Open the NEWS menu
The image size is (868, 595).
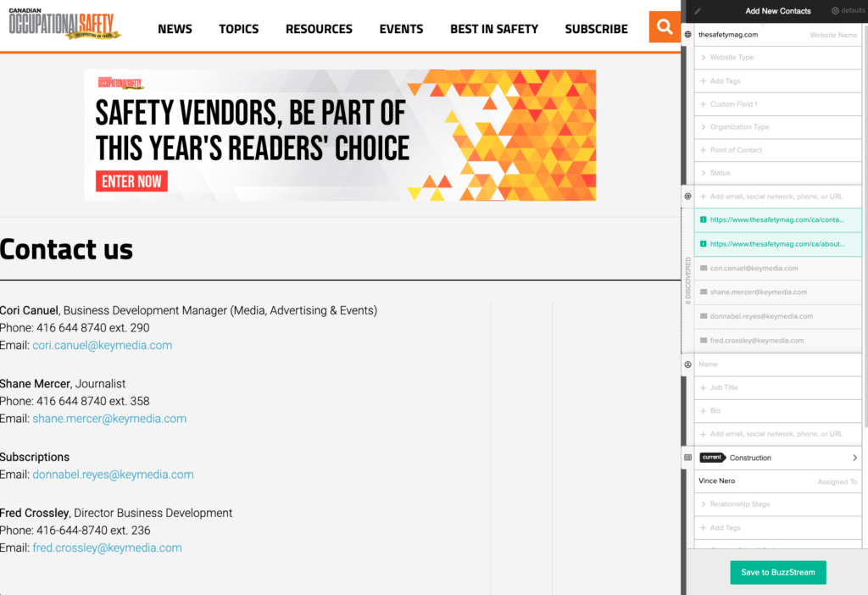coord(175,29)
